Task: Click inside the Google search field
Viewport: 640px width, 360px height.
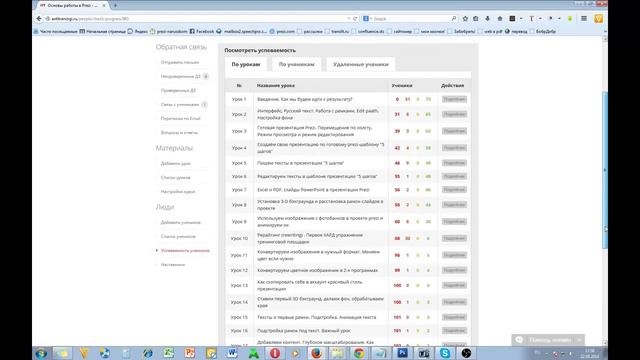Action: coord(410,19)
